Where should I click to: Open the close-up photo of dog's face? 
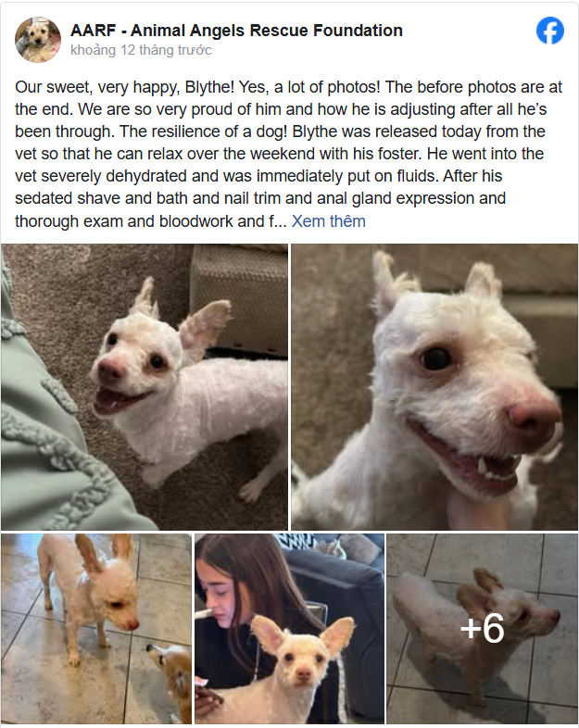tap(434, 387)
